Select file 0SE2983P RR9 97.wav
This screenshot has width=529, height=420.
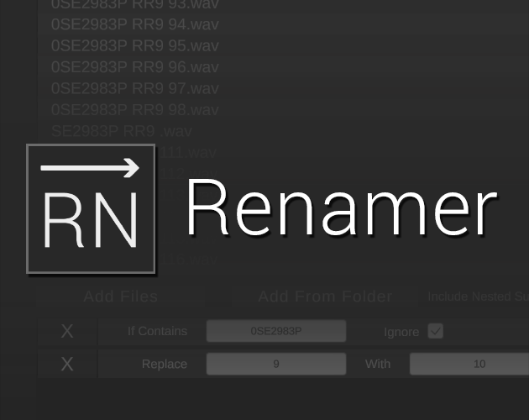[x=135, y=88]
